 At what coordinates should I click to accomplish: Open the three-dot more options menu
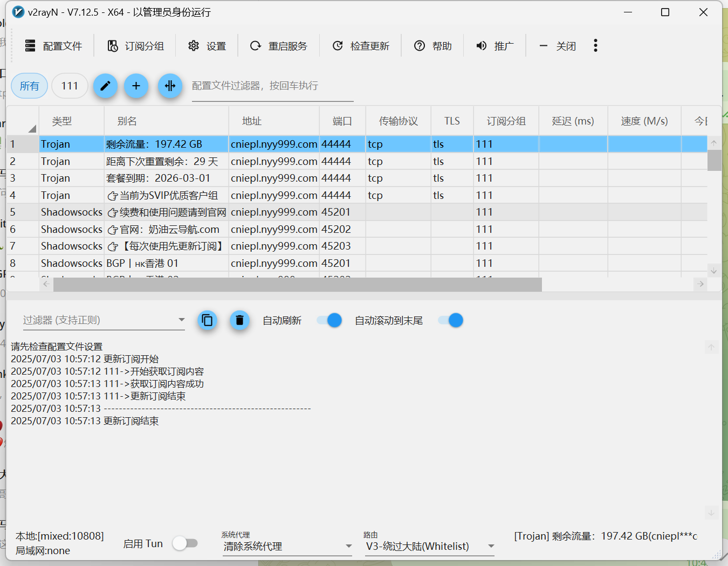click(595, 46)
